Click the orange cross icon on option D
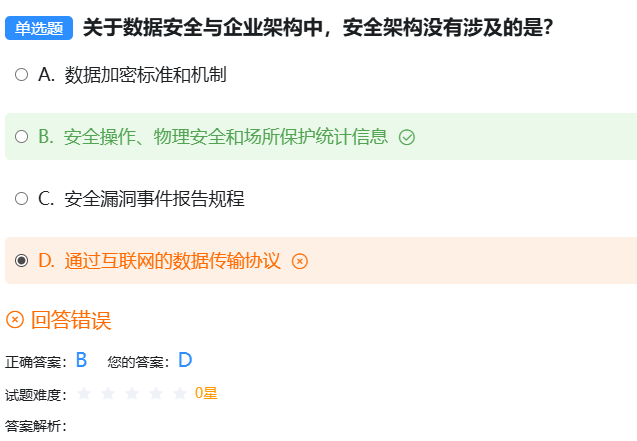Screen dimensions: 637x441 point(299,261)
